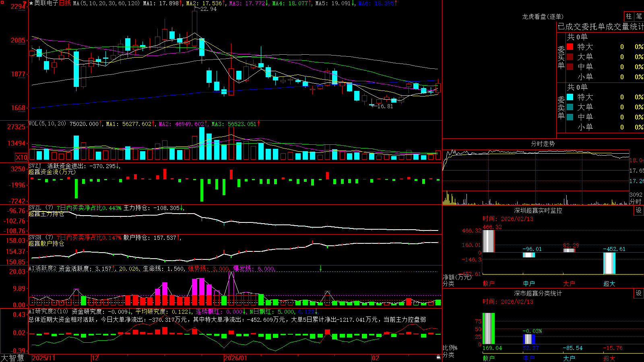
Task: Click the 奥联电子 stock name
Action: pyautogui.click(x=46, y=3)
